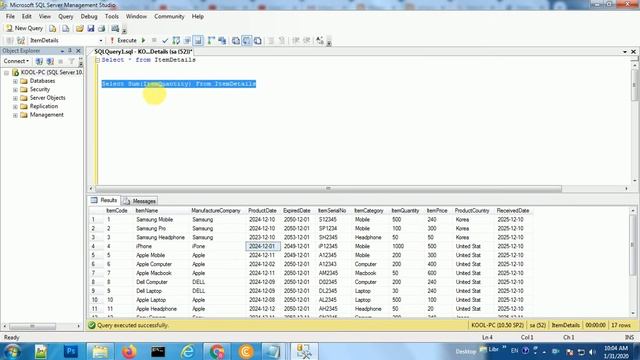
Task: Click the query editor horizontal scrollbar
Action: pos(329,189)
